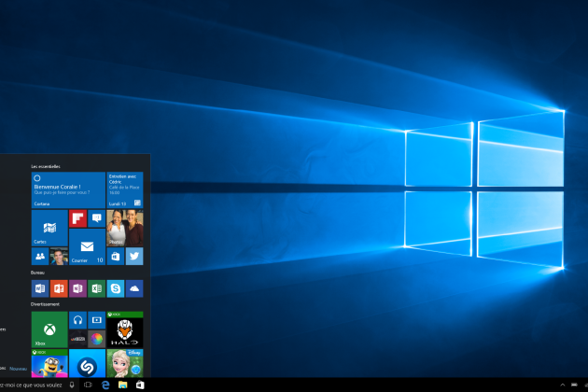The image size is (588, 392).
Task: Open the Xbox tile
Action: pos(49,329)
